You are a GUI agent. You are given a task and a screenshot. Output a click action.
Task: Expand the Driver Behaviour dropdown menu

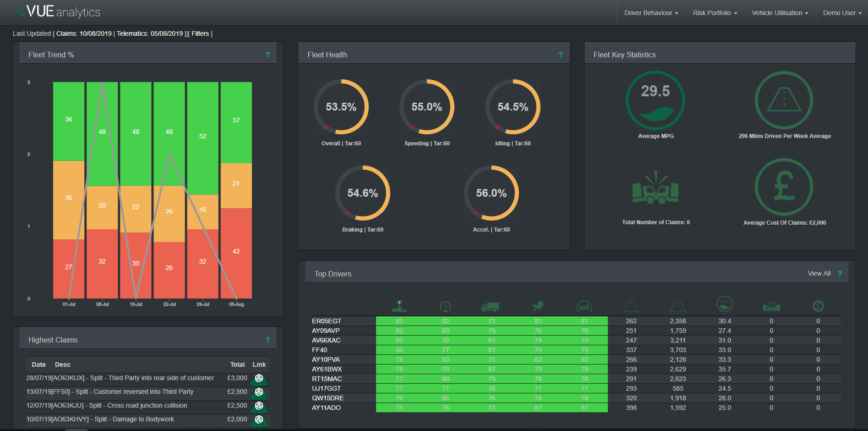pyautogui.click(x=651, y=13)
